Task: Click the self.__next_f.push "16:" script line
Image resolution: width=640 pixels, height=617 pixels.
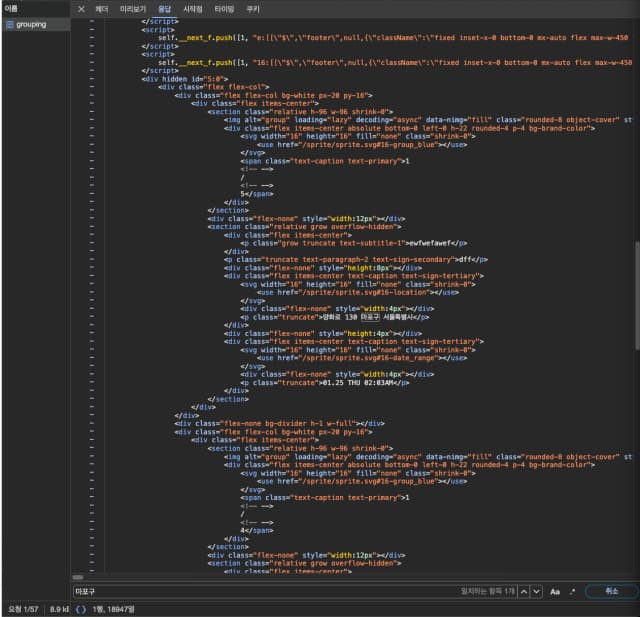Action: coord(395,62)
